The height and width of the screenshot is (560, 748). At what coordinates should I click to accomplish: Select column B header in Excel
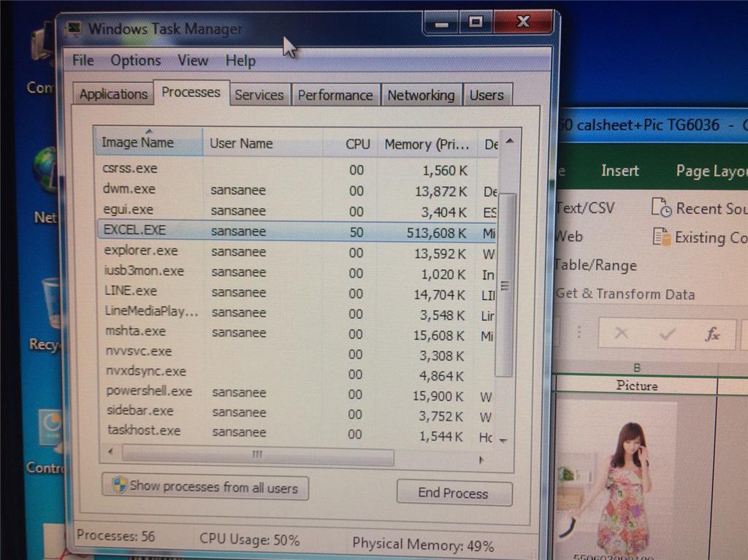pos(637,367)
